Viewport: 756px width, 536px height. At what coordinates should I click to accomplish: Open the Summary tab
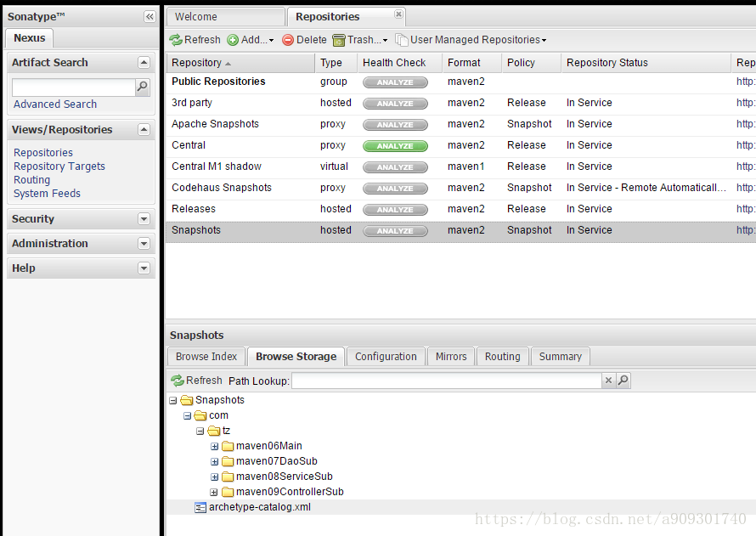(x=561, y=357)
